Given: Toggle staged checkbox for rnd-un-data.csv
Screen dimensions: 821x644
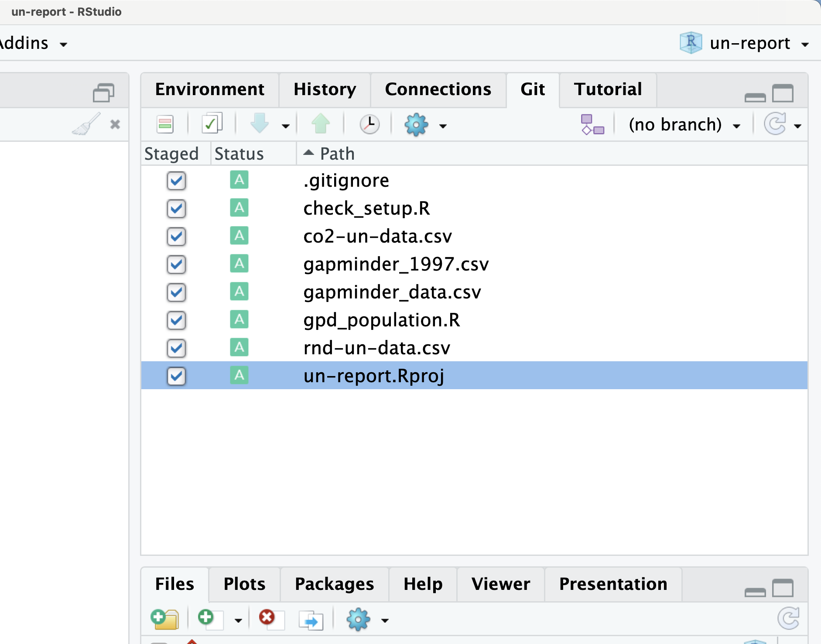Looking at the screenshot, I should 176,348.
